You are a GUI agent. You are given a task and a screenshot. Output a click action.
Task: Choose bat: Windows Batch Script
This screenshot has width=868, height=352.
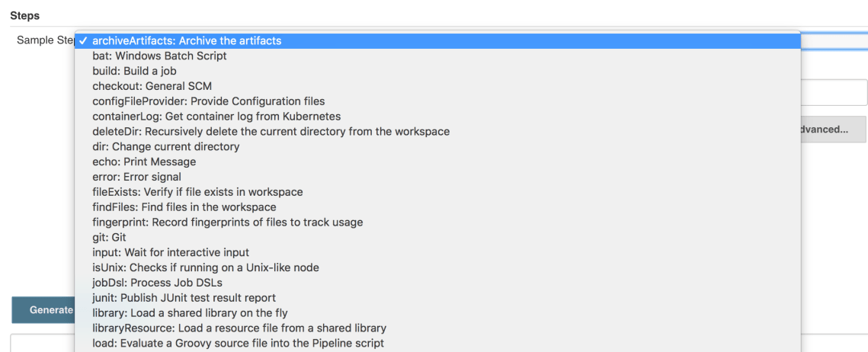(159, 56)
